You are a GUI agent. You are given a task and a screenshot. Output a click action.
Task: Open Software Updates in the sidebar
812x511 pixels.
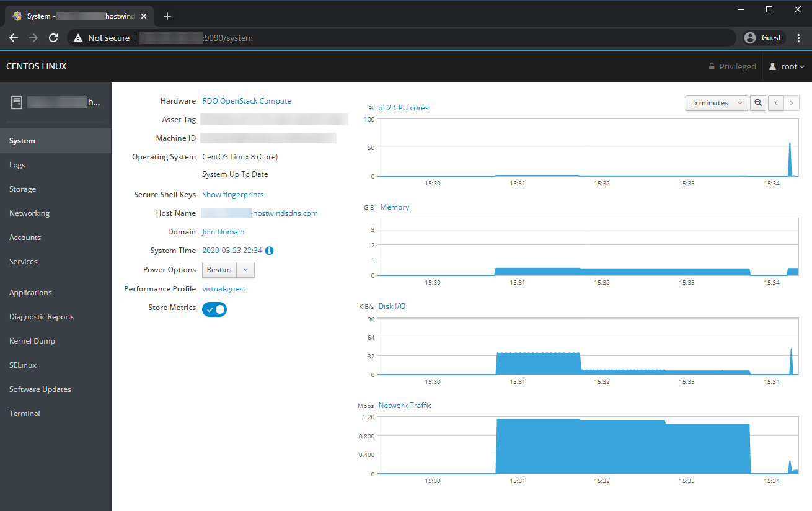pos(56,389)
